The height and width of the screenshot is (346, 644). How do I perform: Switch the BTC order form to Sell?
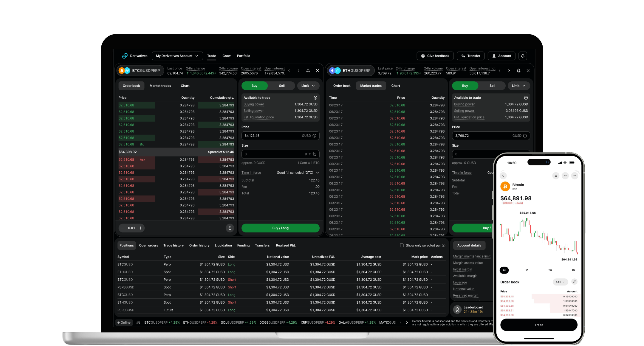click(x=281, y=86)
